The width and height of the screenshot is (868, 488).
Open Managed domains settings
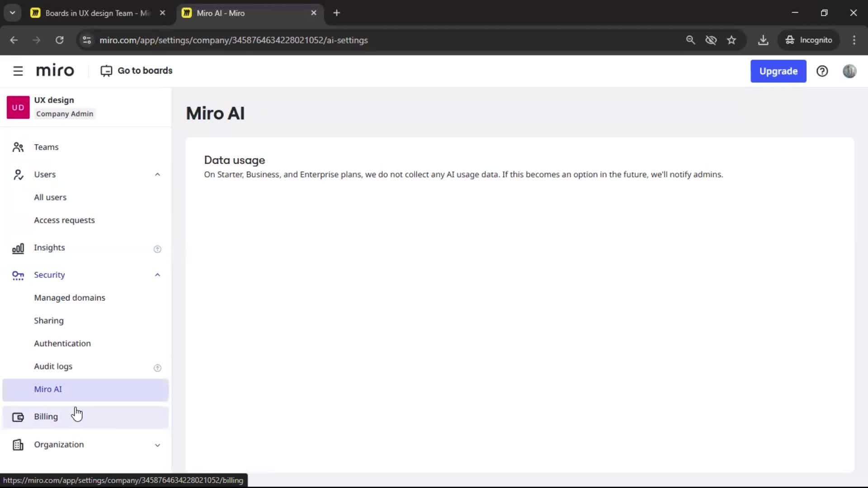tap(70, 297)
